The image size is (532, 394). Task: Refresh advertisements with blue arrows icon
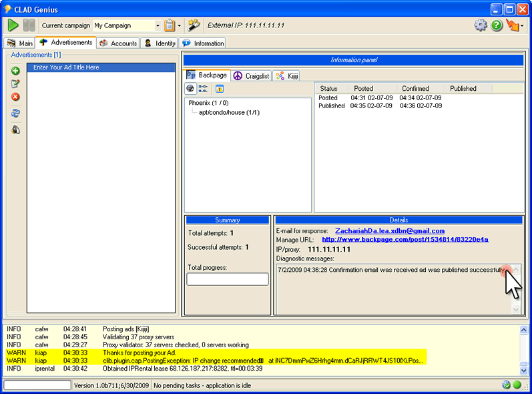(x=15, y=114)
